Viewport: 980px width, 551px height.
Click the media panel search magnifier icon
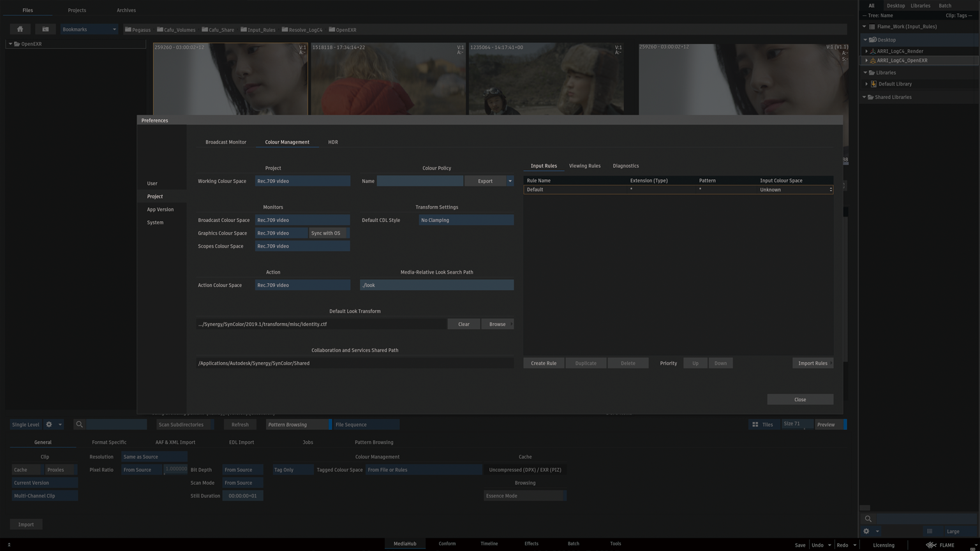[x=868, y=519]
